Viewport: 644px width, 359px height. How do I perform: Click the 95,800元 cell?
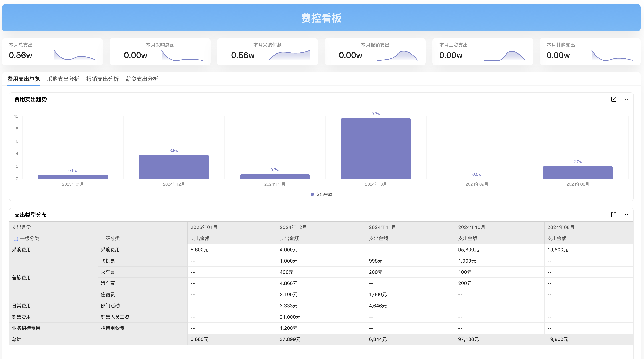click(500, 250)
